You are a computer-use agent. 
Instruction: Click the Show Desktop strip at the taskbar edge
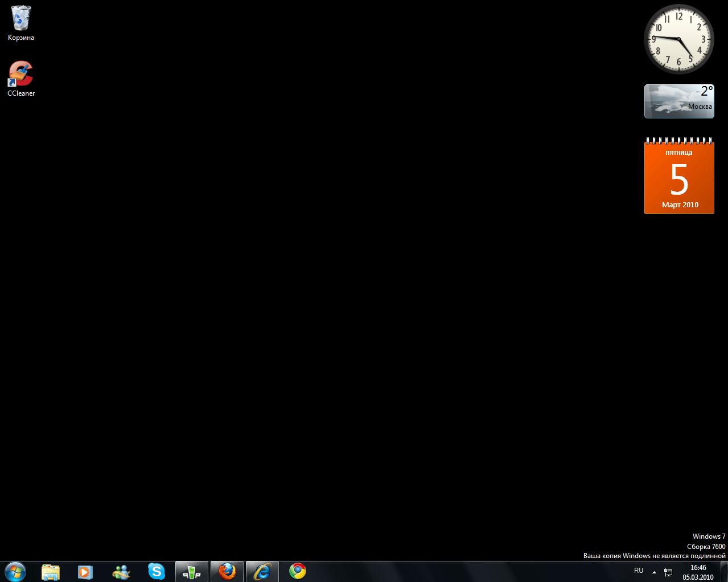724,572
